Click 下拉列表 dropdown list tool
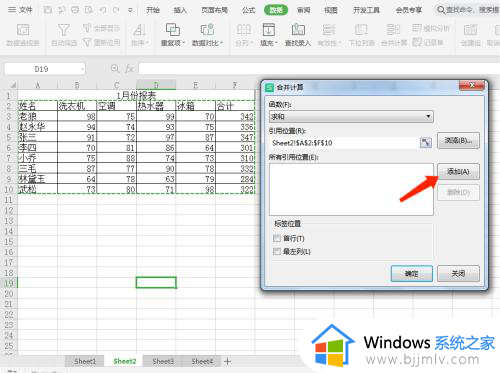Screen dimensions: 500x373 (361, 35)
